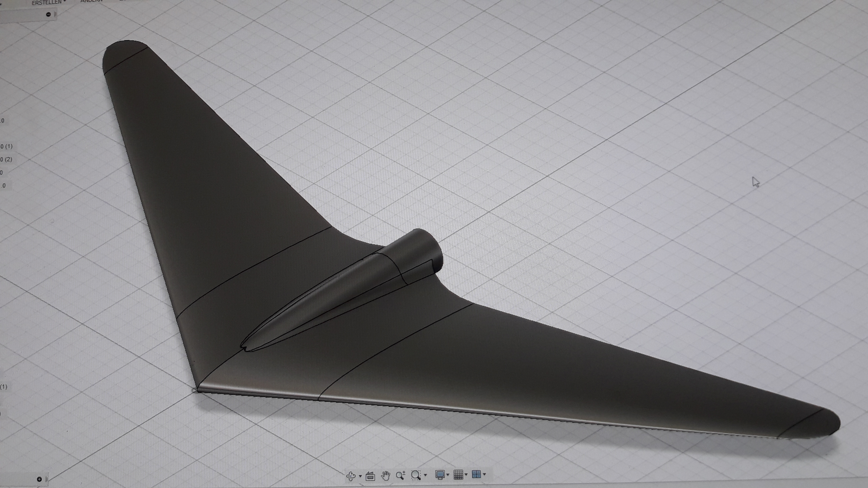The height and width of the screenshot is (488, 868).
Task: Select browser item labeled 0 (1)
Action: pos(6,146)
